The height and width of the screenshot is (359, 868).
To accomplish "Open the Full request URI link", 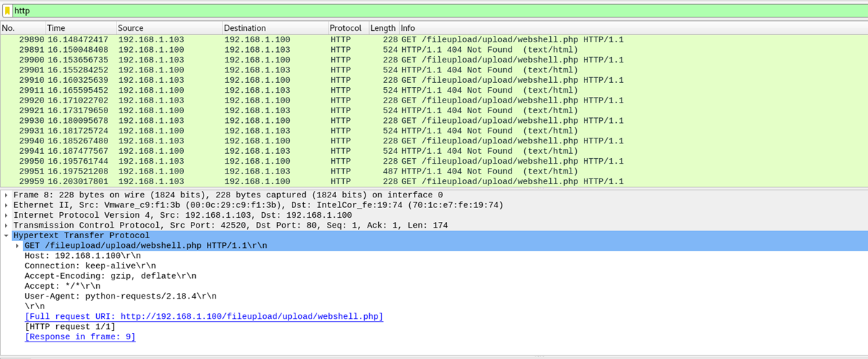I will coord(203,317).
